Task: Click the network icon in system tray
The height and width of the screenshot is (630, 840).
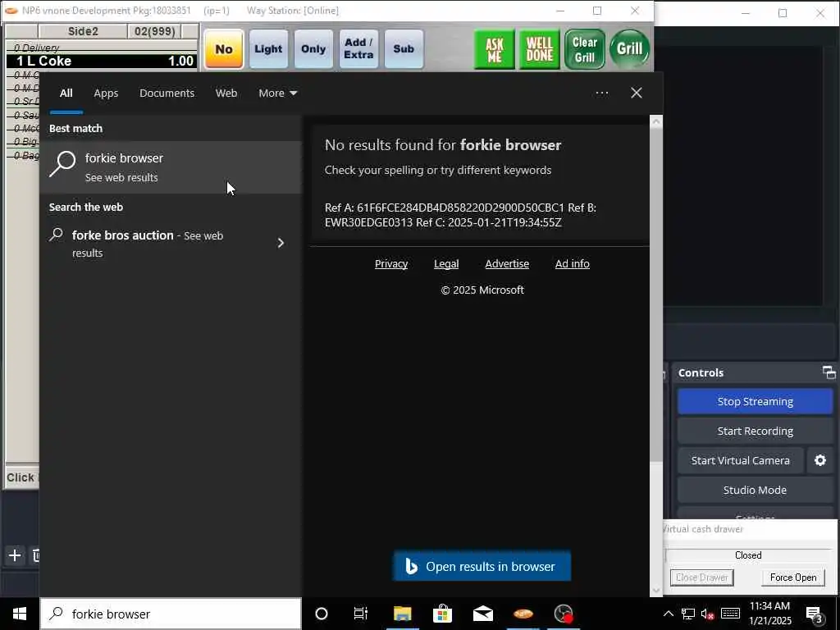Action: (x=688, y=614)
